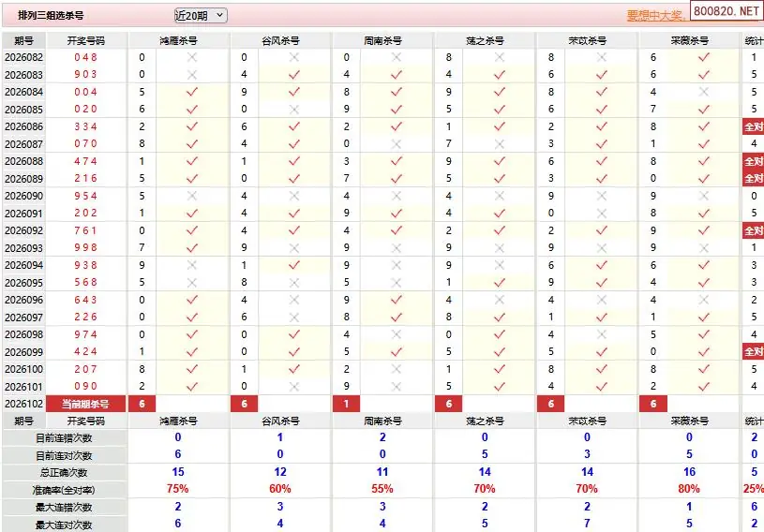
Task: Click 采薇杀号 checkmark in row 2026082
Action: coord(704,57)
